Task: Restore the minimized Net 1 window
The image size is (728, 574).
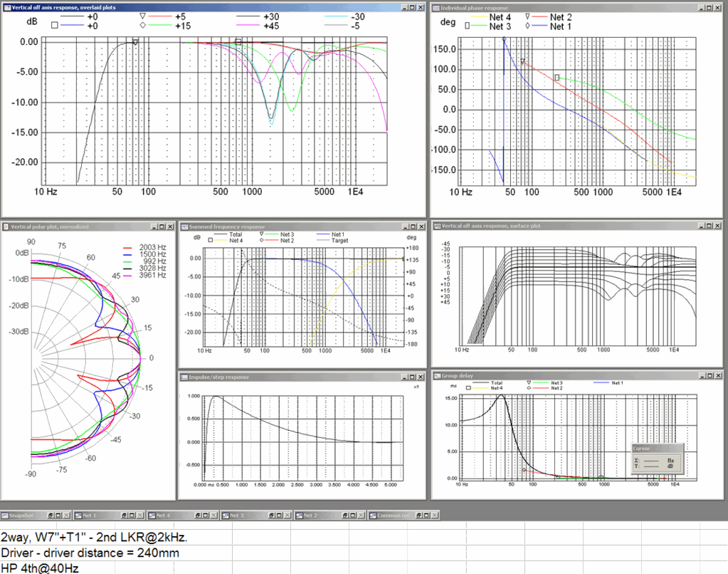Action: coord(122,515)
